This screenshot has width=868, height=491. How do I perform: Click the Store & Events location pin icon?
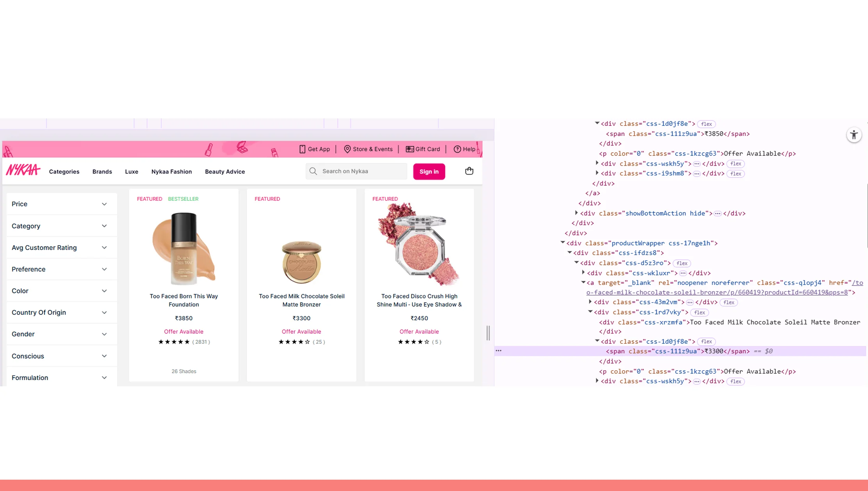347,149
